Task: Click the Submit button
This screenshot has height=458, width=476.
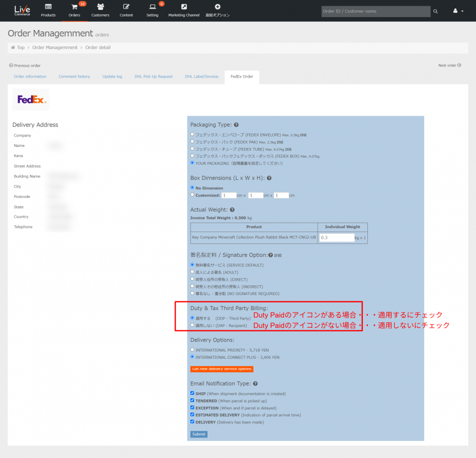Action: tap(199, 434)
